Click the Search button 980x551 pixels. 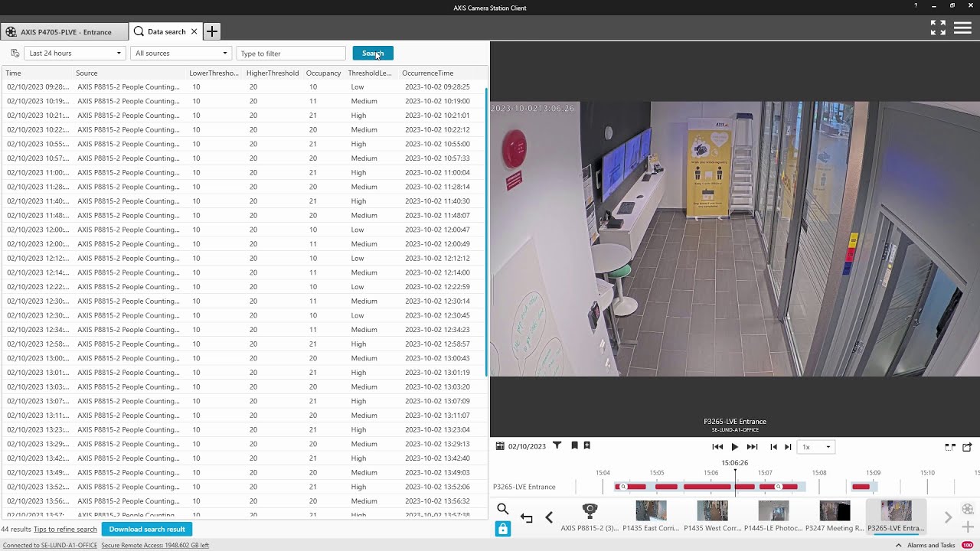click(x=373, y=53)
